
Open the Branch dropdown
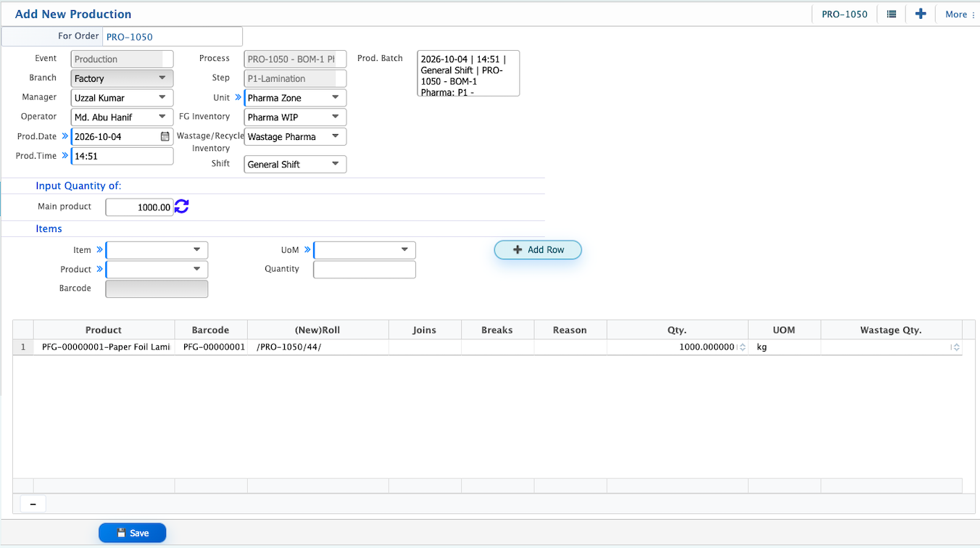122,78
